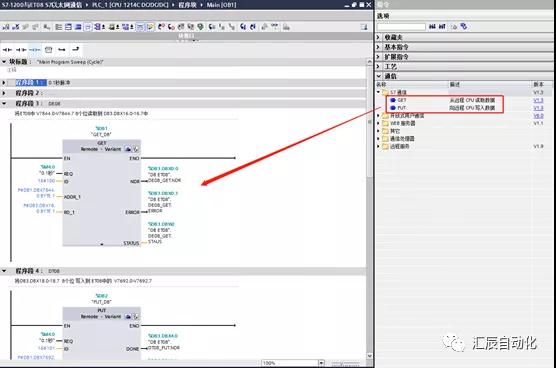
Task: Insert a normally open contact from favorites
Action: click(7, 50)
